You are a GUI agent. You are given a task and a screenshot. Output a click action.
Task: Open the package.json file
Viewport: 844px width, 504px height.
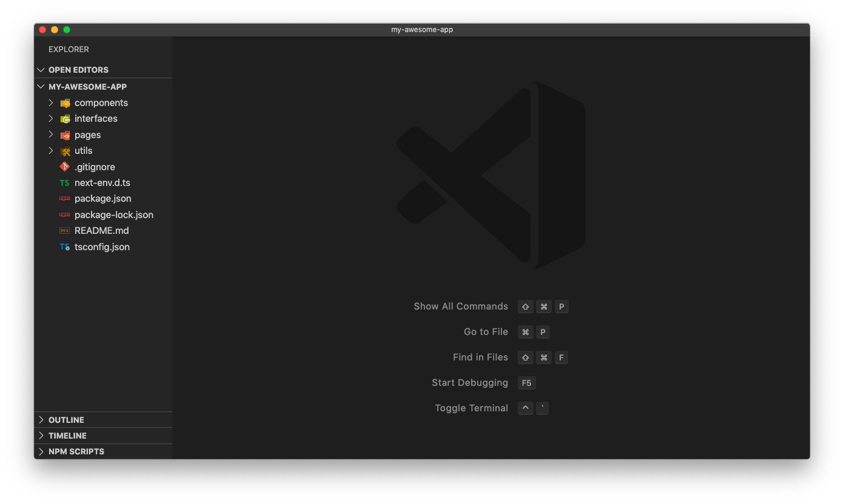(x=103, y=199)
